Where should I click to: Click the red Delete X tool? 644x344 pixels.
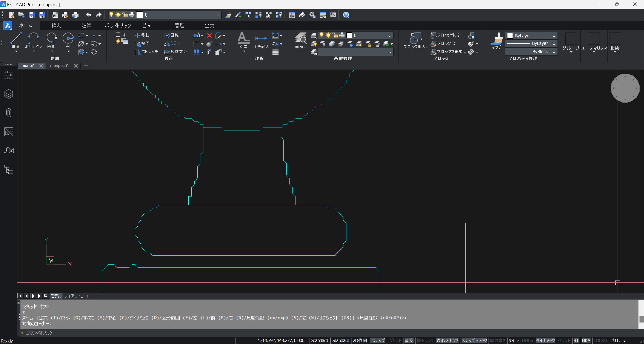click(x=209, y=36)
